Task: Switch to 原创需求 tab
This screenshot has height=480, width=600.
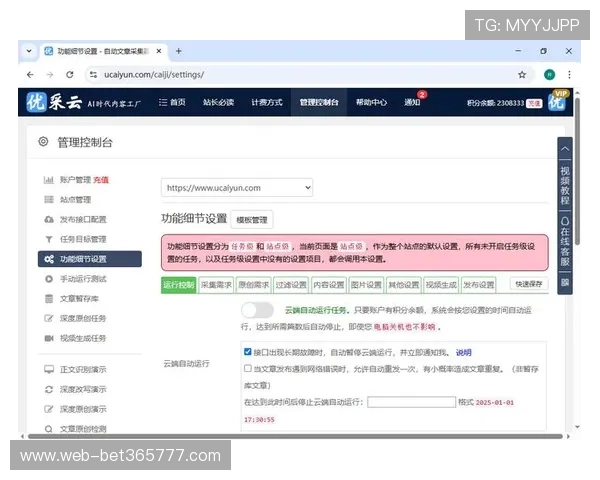Action: click(254, 285)
